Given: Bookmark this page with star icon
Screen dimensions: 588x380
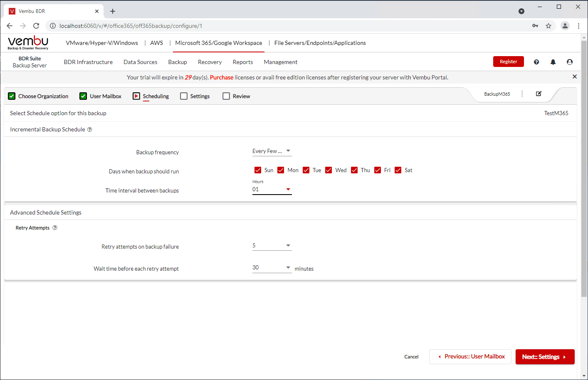Looking at the screenshot, I should 548,26.
